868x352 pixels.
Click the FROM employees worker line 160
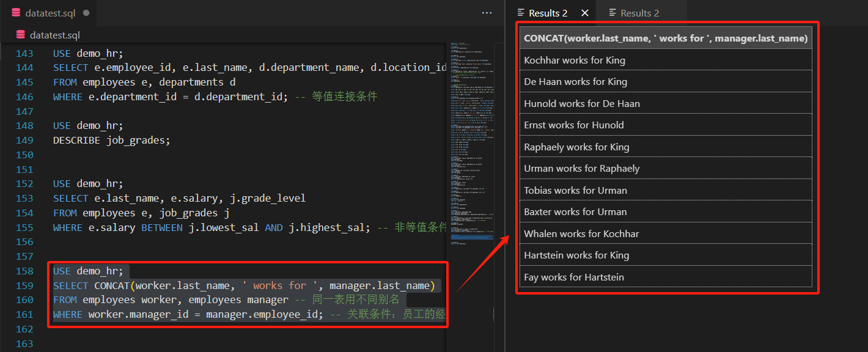pos(226,300)
